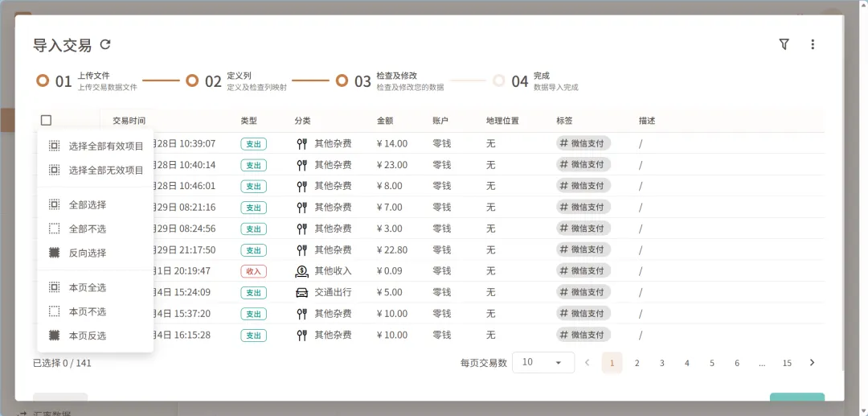Image resolution: width=868 pixels, height=416 pixels.
Task: Select 全部选择 menu entry
Action: [x=95, y=205]
